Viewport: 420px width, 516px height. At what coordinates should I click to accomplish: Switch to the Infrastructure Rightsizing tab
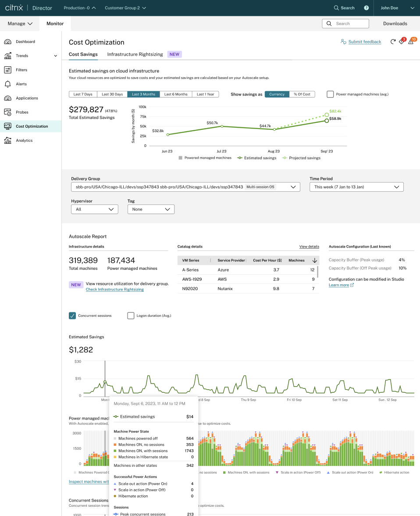point(135,54)
